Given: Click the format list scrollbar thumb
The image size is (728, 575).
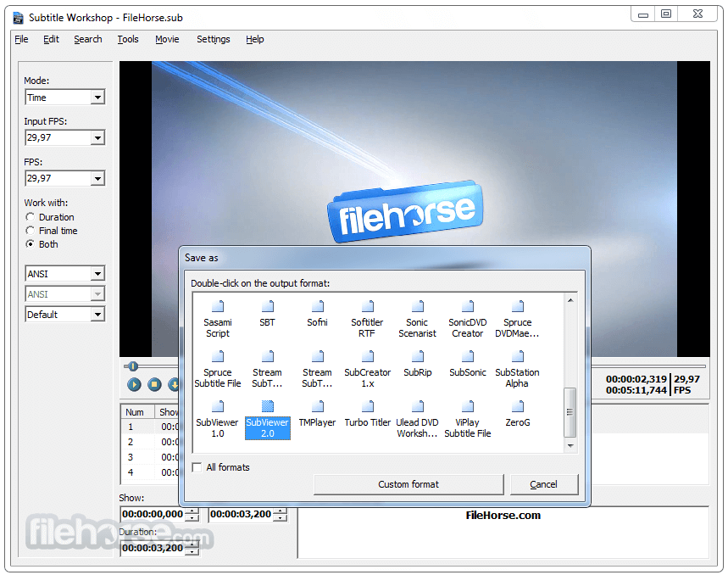Looking at the screenshot, I should 570,412.
